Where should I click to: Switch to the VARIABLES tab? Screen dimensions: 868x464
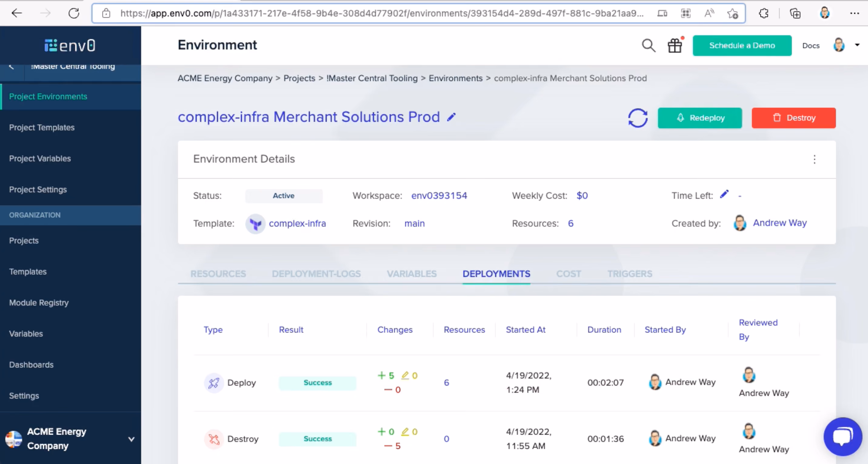pyautogui.click(x=412, y=274)
